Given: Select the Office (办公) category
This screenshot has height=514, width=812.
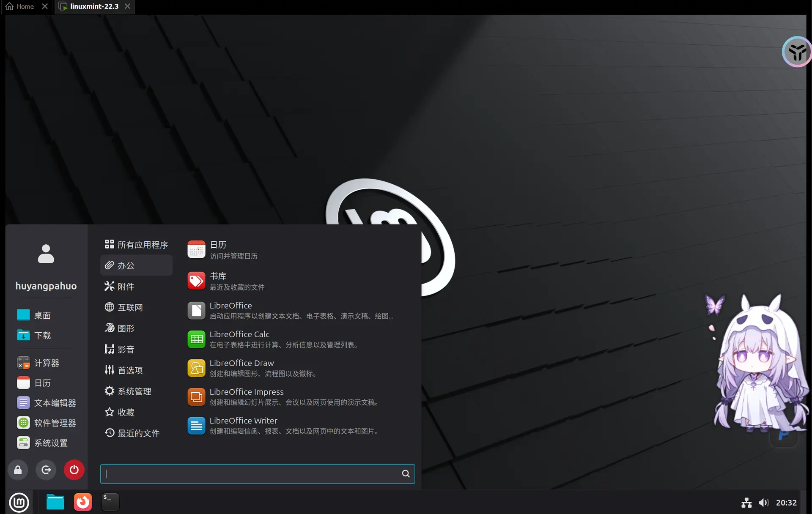Looking at the screenshot, I should coord(136,265).
